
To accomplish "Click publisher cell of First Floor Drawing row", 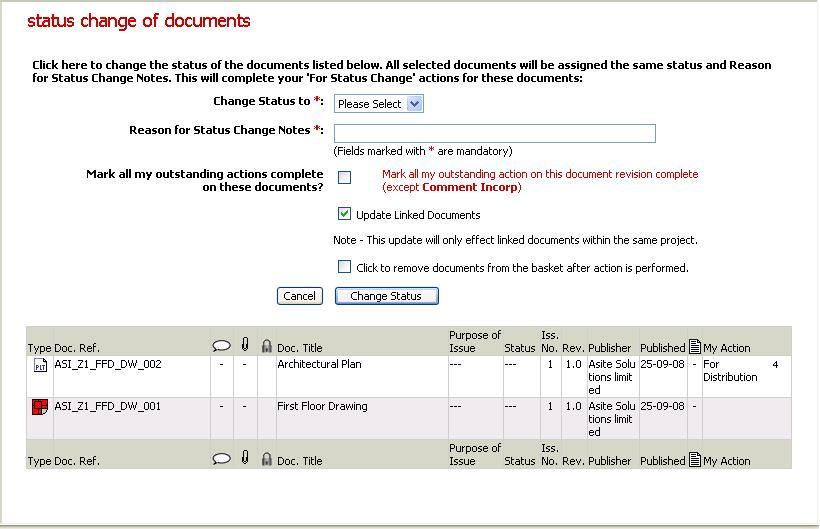I will (612, 419).
